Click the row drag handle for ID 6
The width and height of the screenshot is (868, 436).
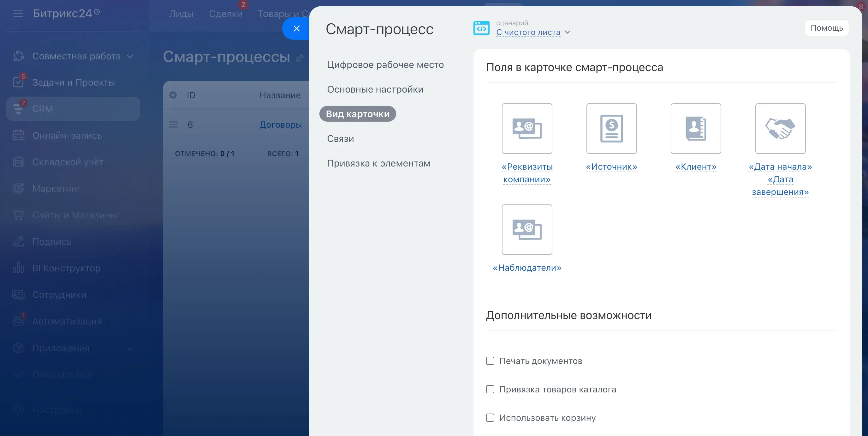[x=174, y=124]
